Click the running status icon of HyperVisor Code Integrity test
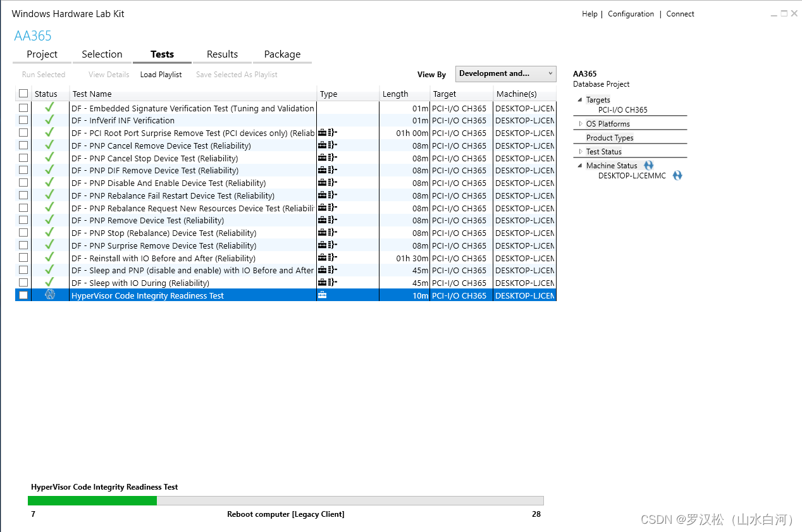802x532 pixels. click(x=50, y=295)
